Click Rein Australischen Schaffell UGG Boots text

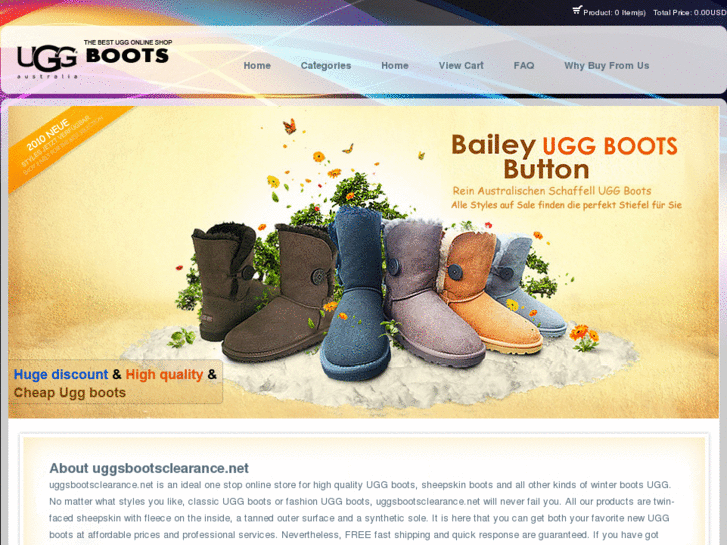click(552, 191)
